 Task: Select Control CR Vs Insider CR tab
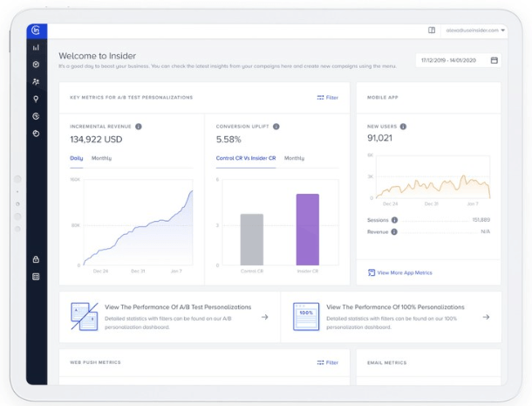[246, 158]
